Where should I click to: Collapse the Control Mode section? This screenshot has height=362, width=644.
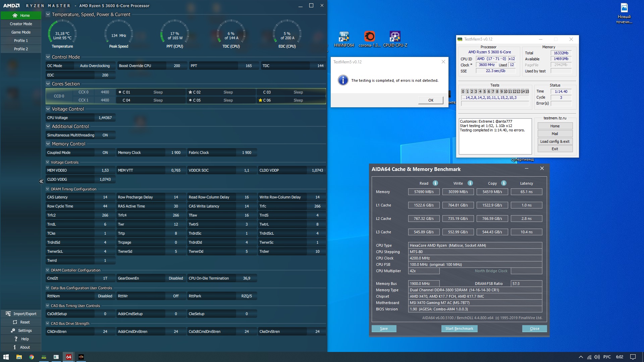point(48,57)
